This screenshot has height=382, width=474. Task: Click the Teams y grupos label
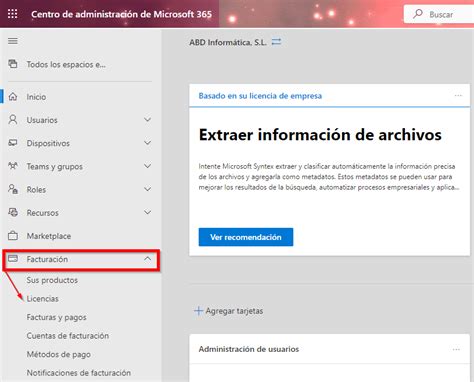55,166
